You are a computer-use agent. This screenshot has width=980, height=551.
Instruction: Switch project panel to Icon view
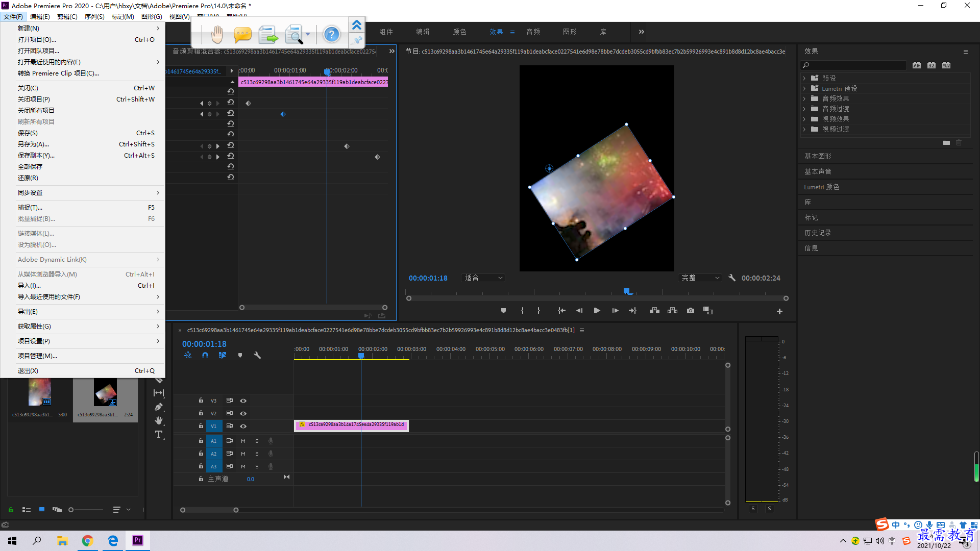(42, 509)
